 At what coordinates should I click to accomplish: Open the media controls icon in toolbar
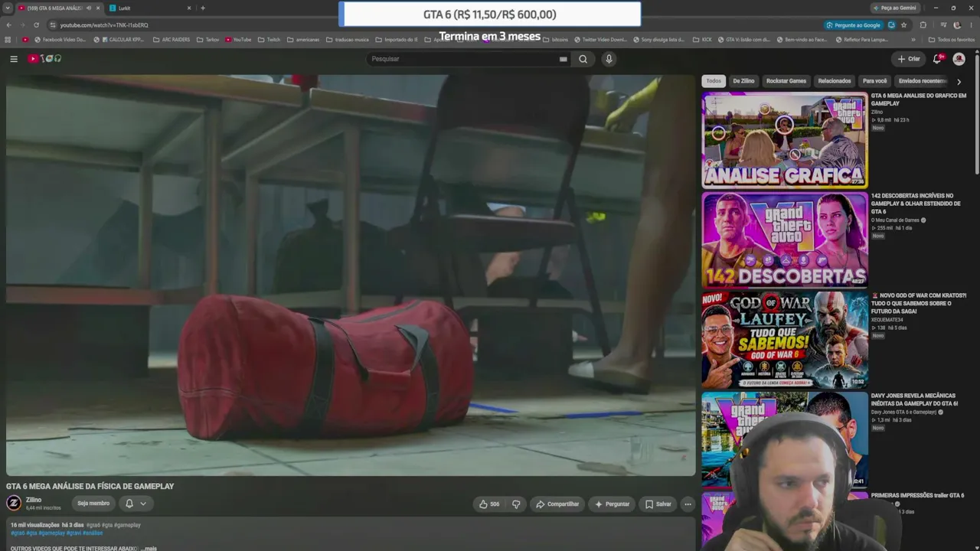pos(943,25)
